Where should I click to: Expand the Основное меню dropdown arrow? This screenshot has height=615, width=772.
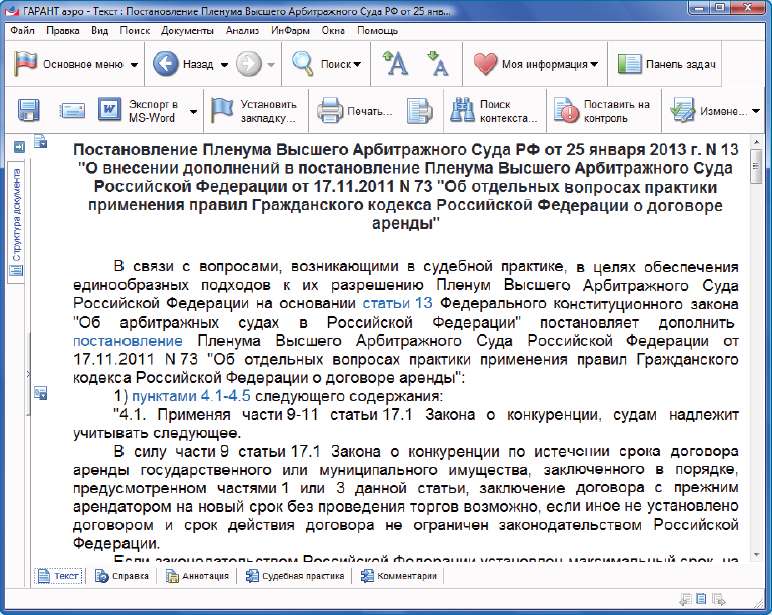tap(134, 65)
